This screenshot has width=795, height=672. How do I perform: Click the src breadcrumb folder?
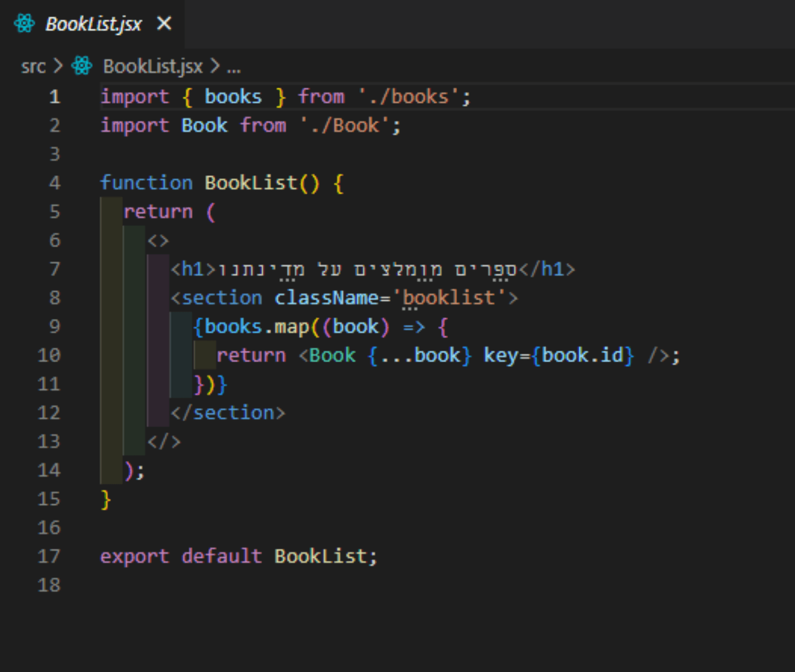[33, 66]
